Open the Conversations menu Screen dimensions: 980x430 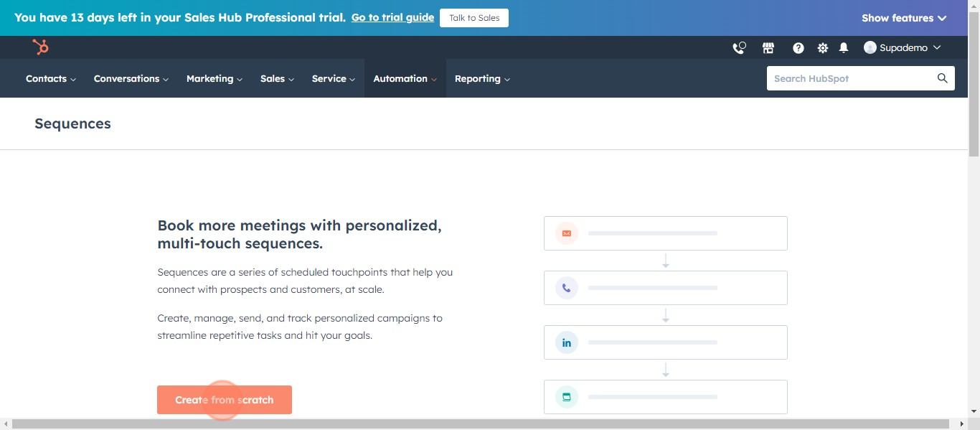(x=131, y=79)
